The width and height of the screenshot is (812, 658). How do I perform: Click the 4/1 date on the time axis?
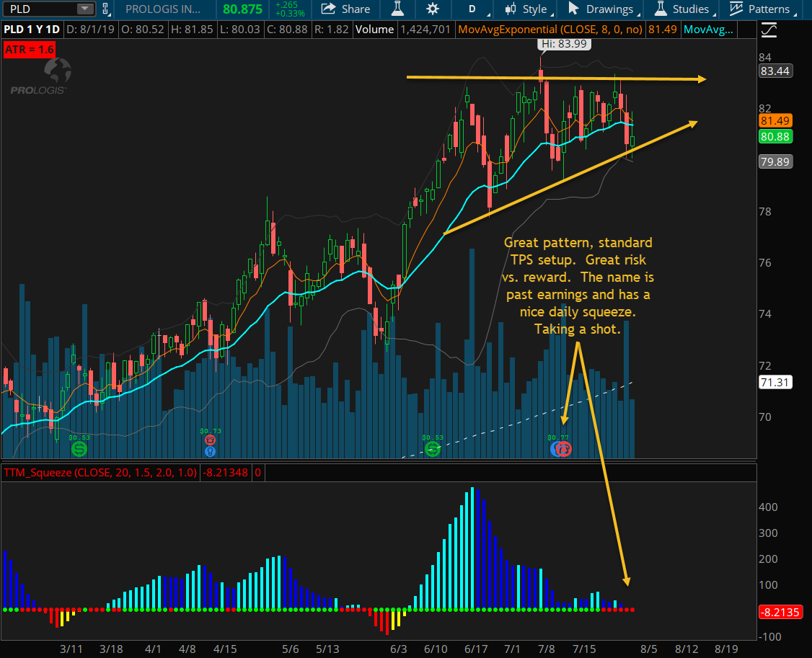click(153, 649)
